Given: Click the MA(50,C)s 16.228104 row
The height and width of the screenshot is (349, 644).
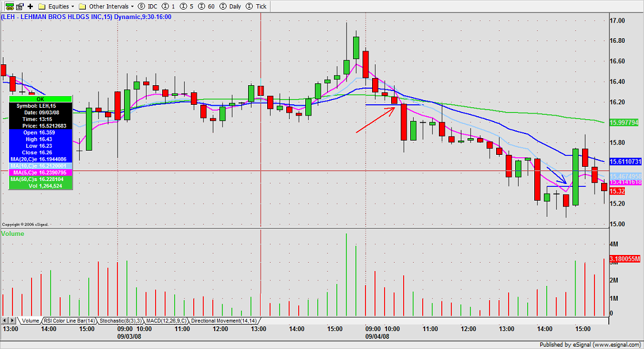Looking at the screenshot, I should [41, 179].
